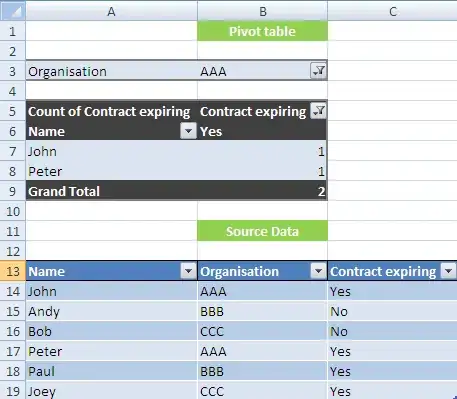Select column C header
Screen dimensions: 457x399
point(392,11)
